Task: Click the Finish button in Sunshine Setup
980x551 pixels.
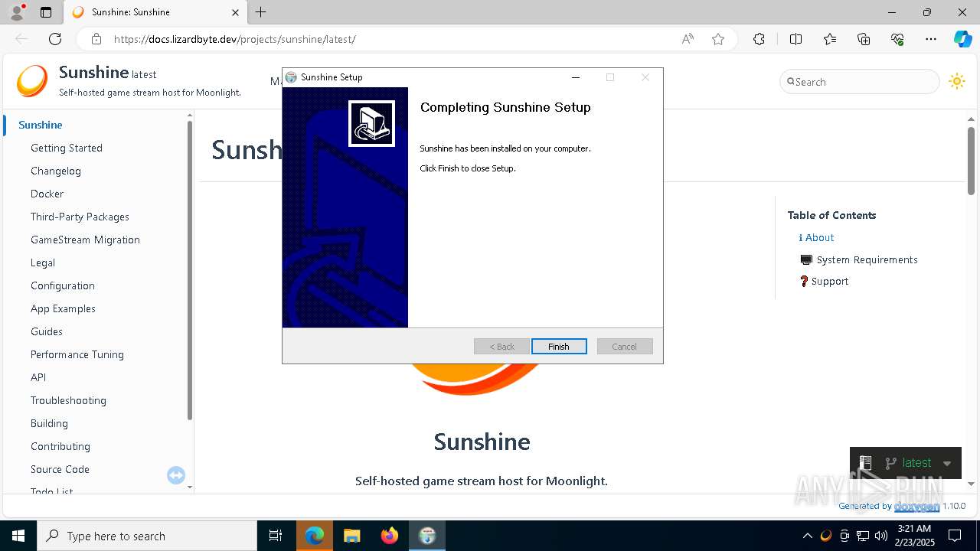Action: point(559,347)
